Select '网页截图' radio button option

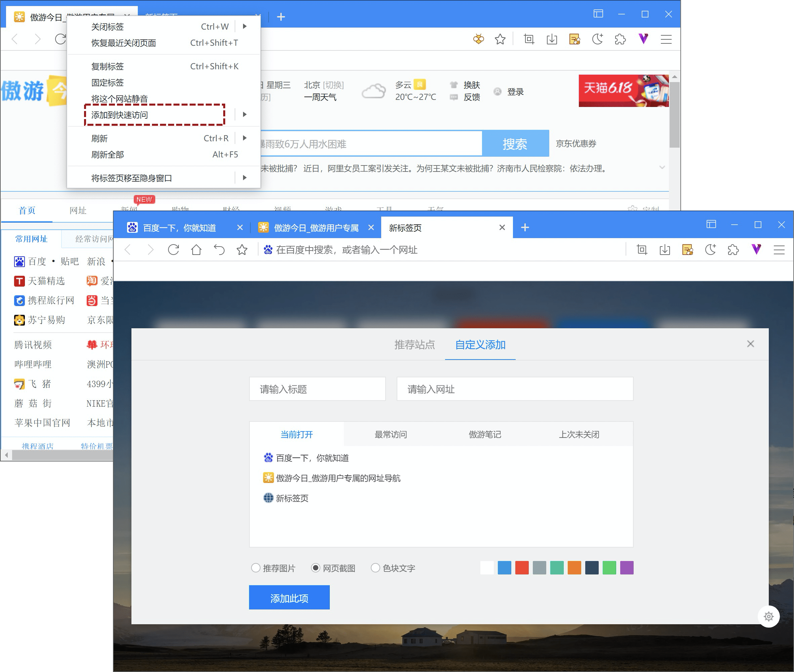point(318,568)
